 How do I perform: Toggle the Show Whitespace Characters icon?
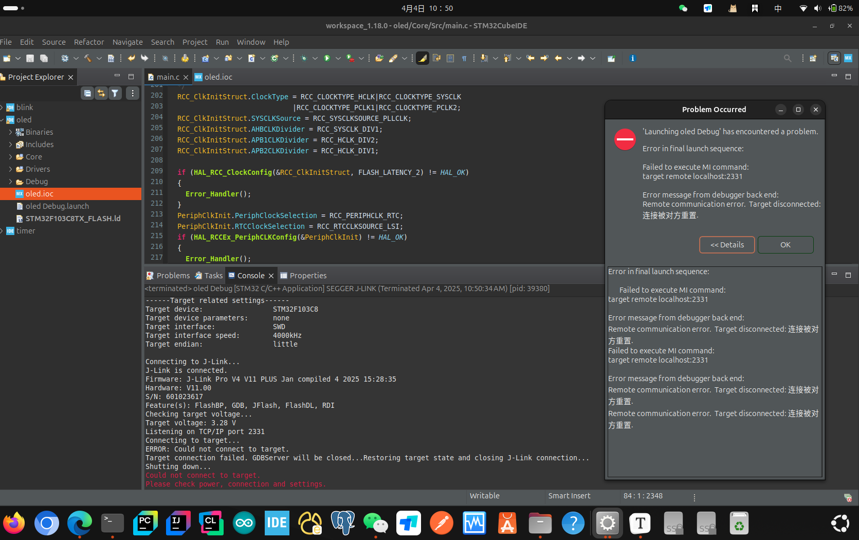(x=464, y=58)
